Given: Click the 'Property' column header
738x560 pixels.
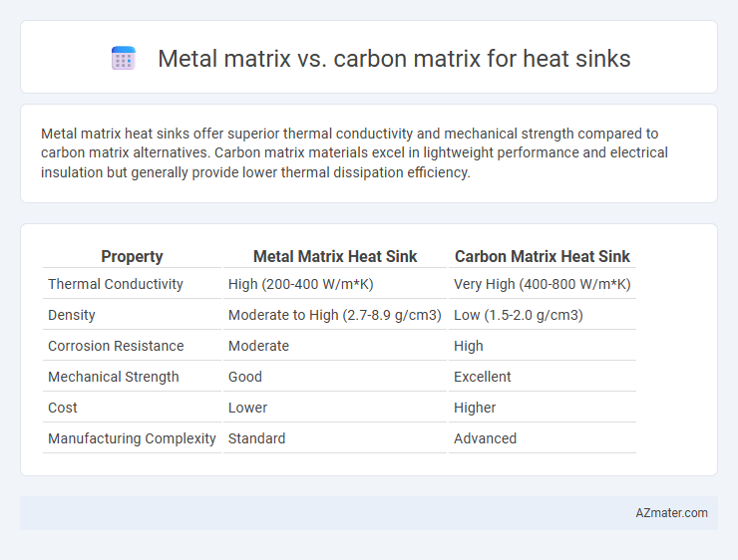Looking at the screenshot, I should (x=132, y=256).
